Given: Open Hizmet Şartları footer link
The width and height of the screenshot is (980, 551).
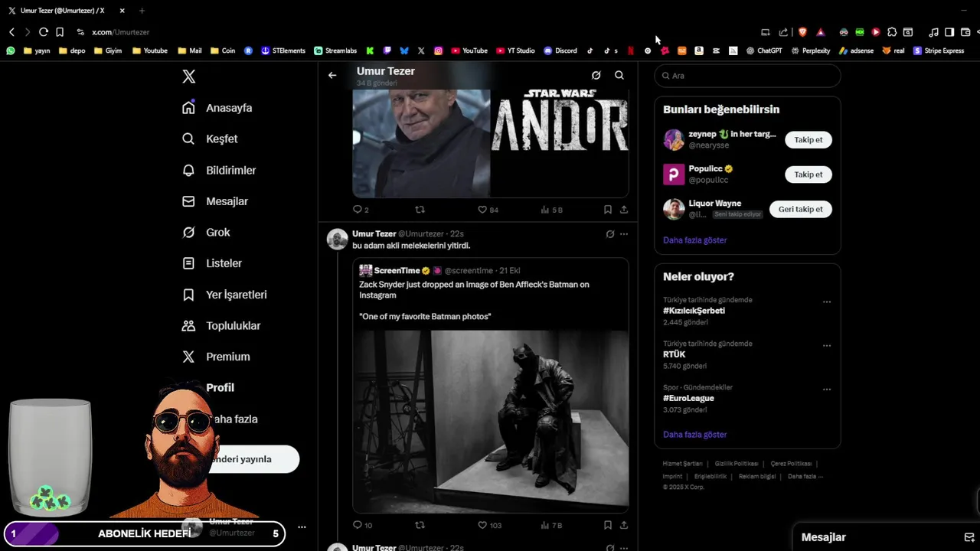Looking at the screenshot, I should 682,464.
